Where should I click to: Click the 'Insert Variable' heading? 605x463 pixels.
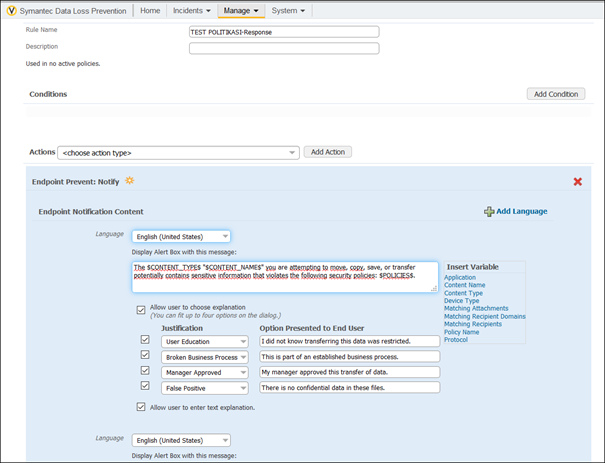pyautogui.click(x=472, y=267)
